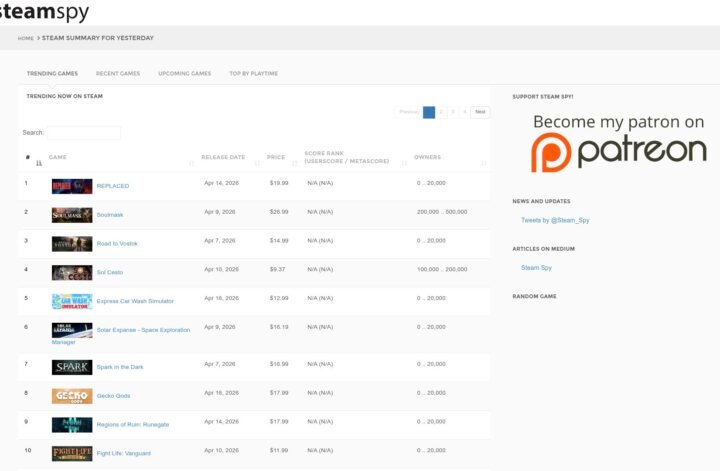Open the Soulmask game thumbnail image
The height and width of the screenshot is (471, 720).
coord(72,214)
